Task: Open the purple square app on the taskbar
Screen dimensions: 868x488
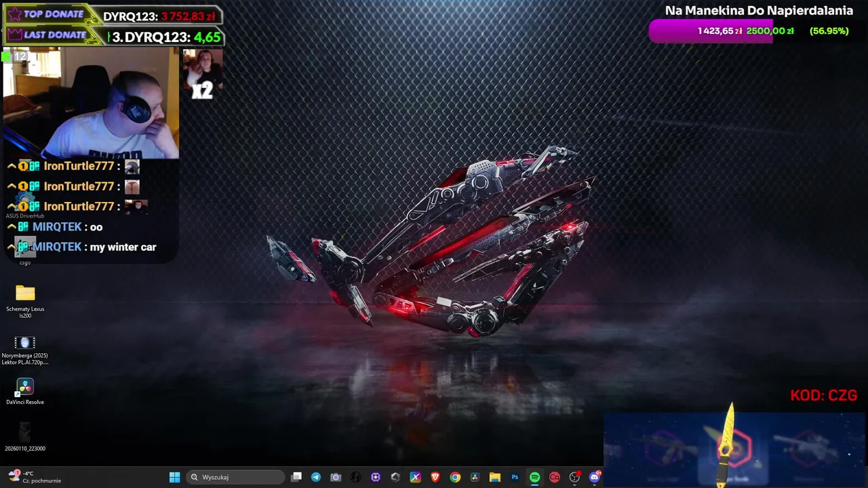Action: pyautogui.click(x=376, y=477)
